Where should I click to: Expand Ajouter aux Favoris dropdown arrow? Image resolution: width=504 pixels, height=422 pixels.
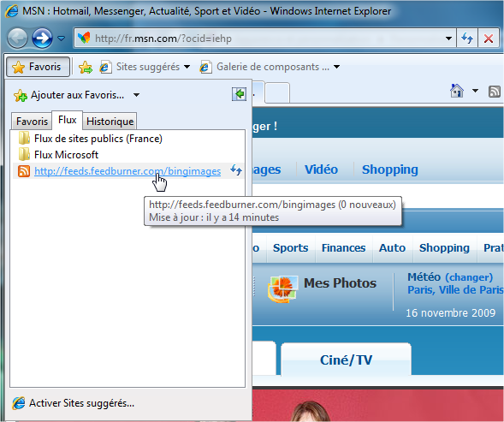[136, 95]
